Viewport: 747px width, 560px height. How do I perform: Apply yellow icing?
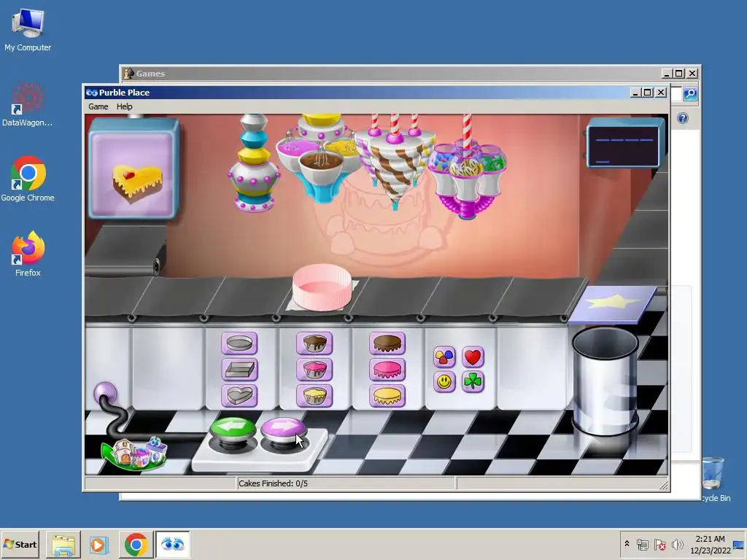tap(387, 395)
